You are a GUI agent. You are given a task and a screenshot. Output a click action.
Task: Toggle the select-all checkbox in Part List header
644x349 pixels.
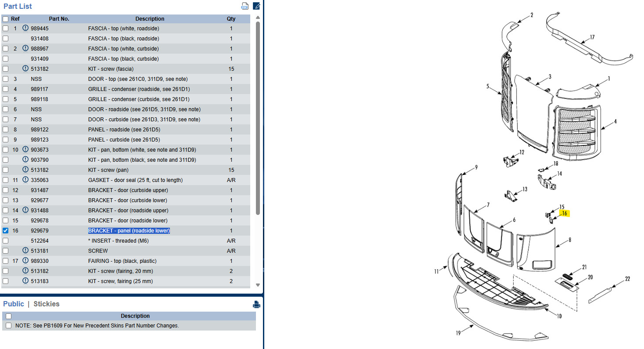click(5, 19)
